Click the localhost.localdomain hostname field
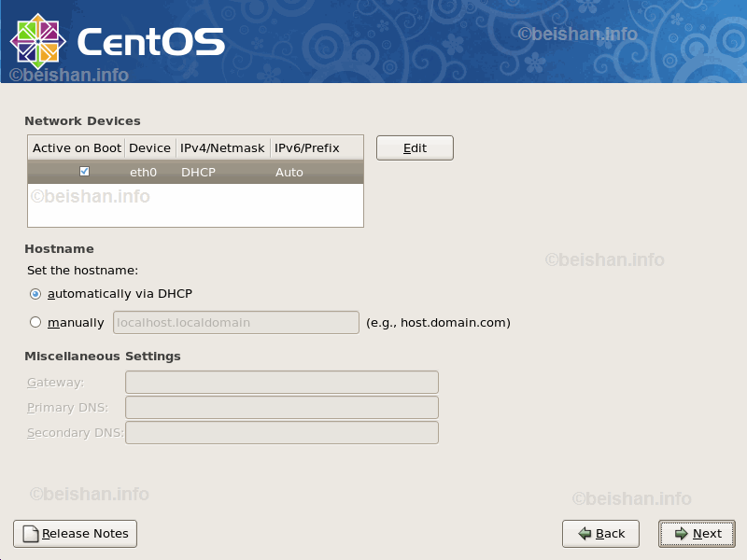Viewport: 747px width, 560px height. tap(235, 323)
